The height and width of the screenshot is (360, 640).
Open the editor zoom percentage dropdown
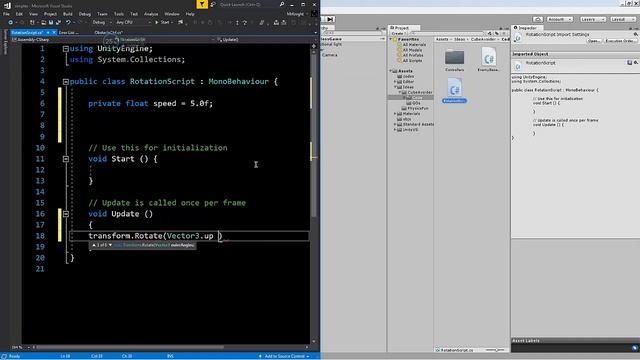20,347
